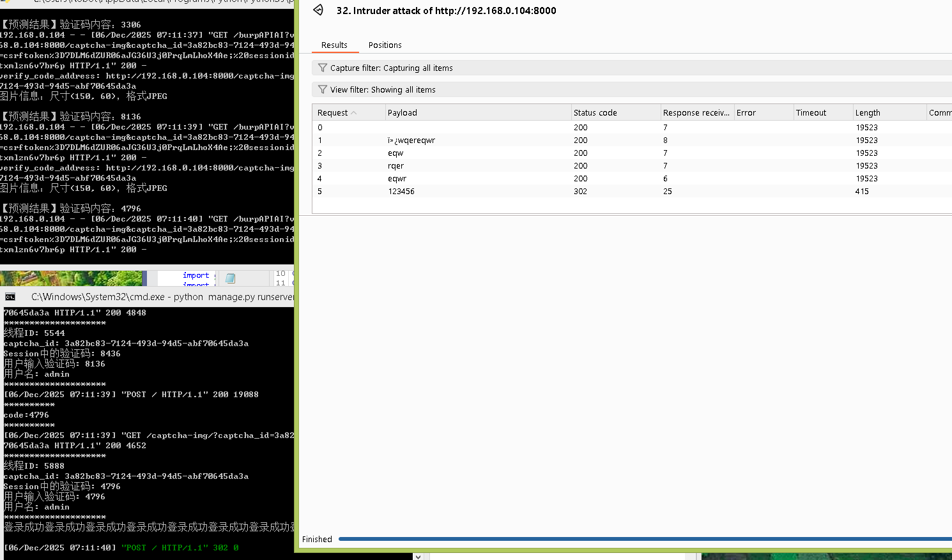Click line number 10 in editor gutter
This screenshot has width=952, height=560.
pyautogui.click(x=280, y=273)
